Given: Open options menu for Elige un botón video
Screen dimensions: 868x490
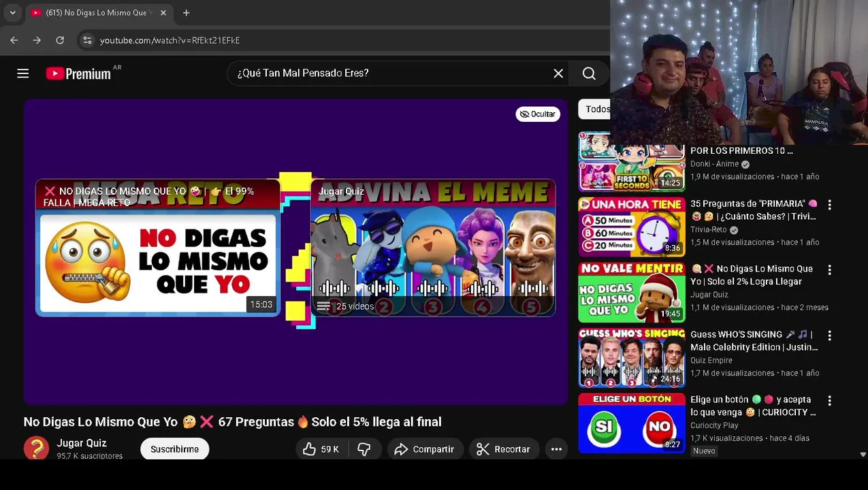Looking at the screenshot, I should 829,401.
